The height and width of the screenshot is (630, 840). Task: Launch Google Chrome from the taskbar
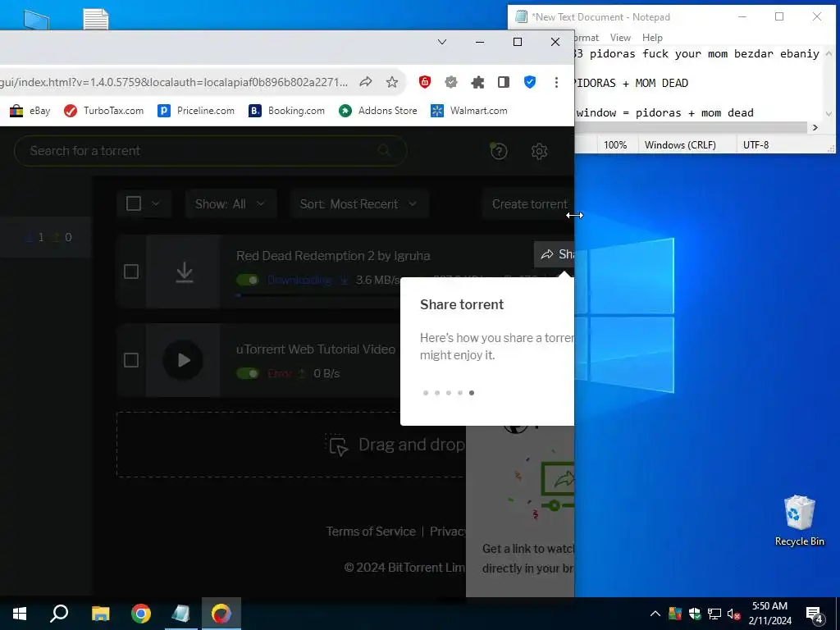[141, 614]
